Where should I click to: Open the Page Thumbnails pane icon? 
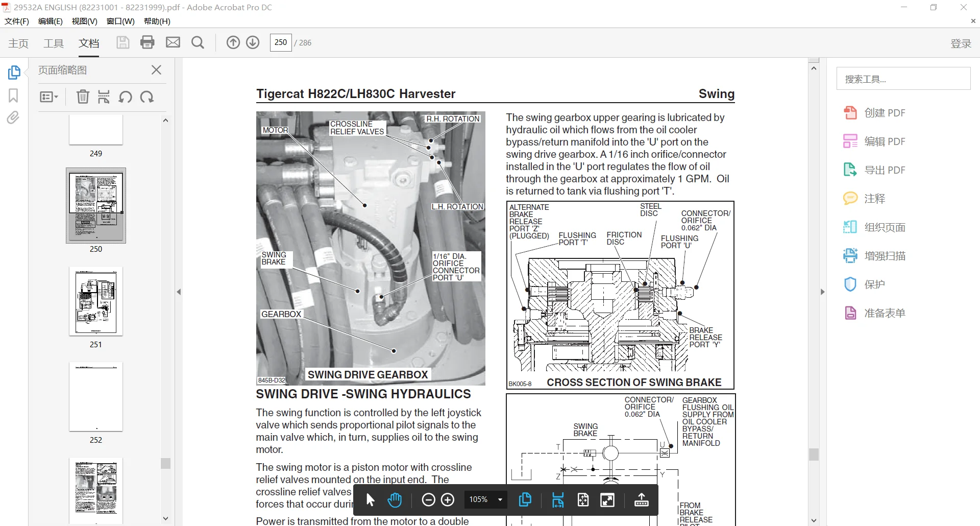coord(14,73)
